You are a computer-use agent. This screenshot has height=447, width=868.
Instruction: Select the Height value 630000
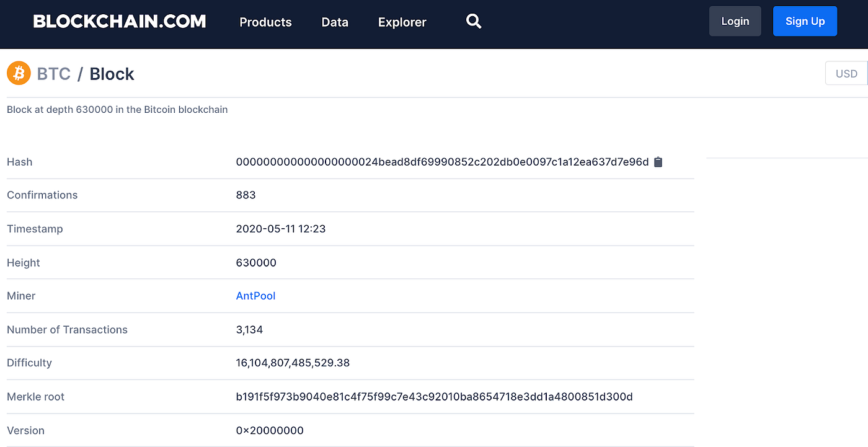pyautogui.click(x=256, y=262)
